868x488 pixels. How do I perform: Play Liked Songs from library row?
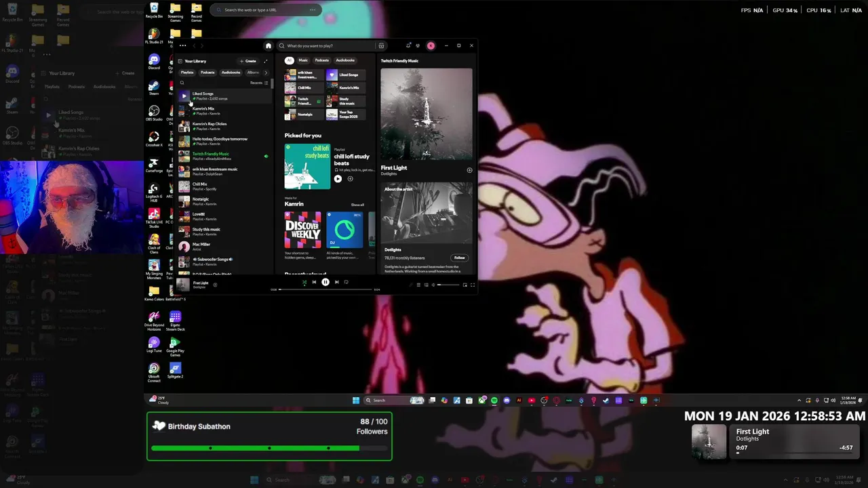click(x=184, y=96)
